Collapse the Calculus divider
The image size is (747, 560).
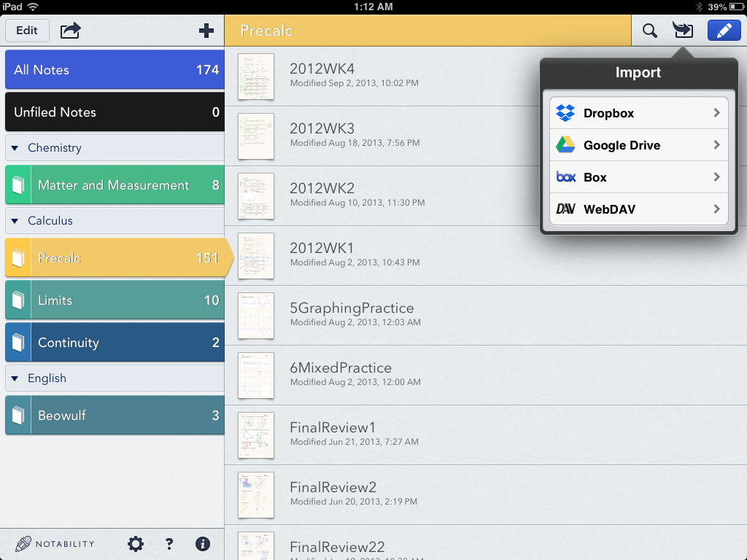(x=15, y=221)
